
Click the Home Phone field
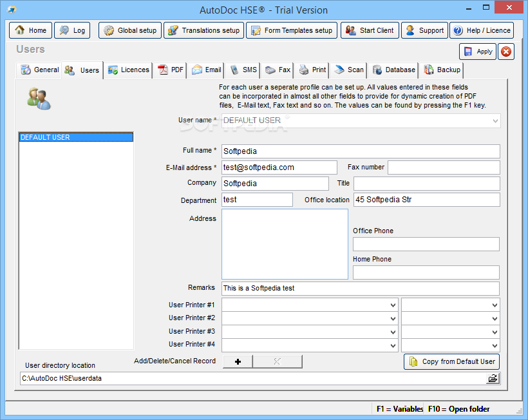[x=426, y=272]
